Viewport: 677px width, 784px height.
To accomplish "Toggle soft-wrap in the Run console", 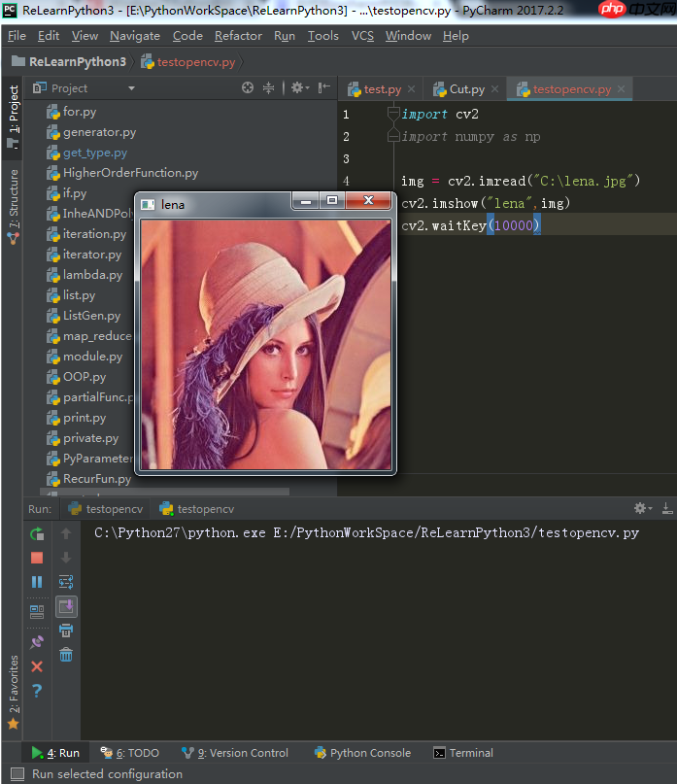I will click(66, 582).
